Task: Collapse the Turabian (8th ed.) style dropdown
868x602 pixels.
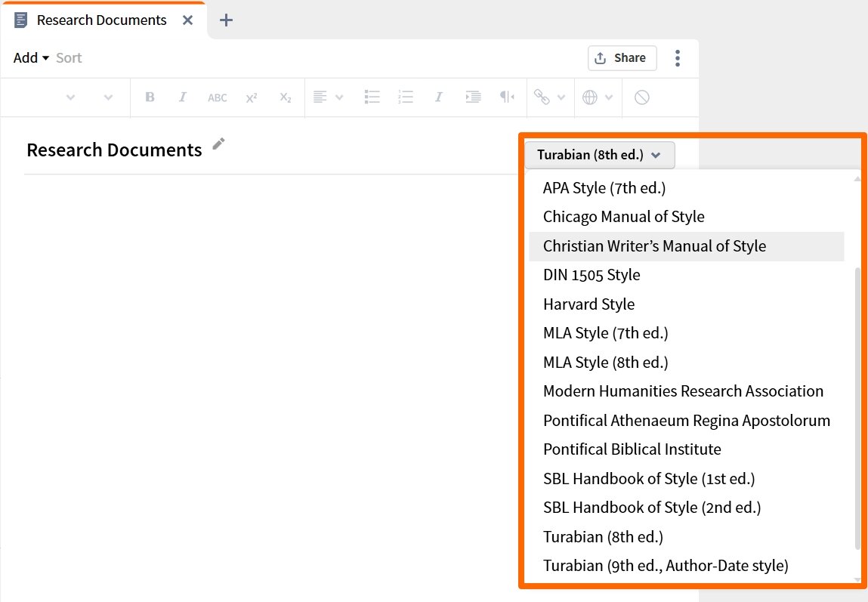Action: coord(600,155)
